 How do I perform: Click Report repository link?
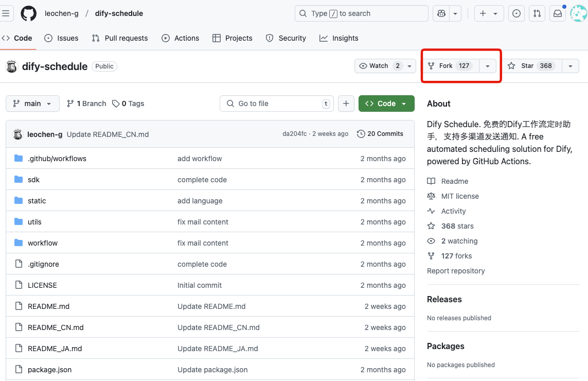[x=456, y=271]
